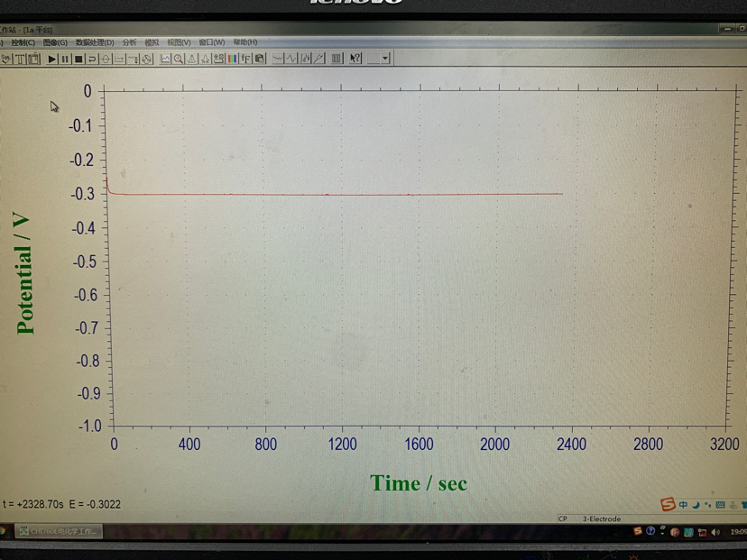Open the 帮助(H) menu
The height and width of the screenshot is (560, 747).
(x=244, y=42)
